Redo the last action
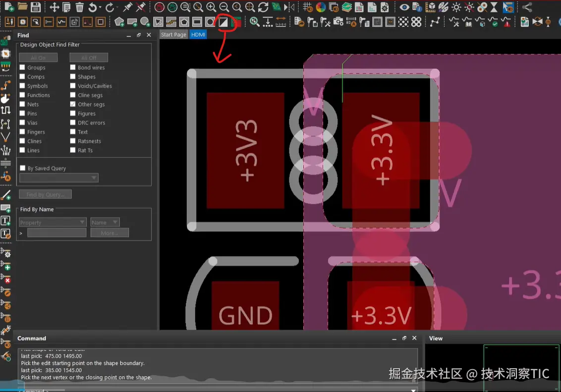Screen dimensions: 561x392 (110, 7)
